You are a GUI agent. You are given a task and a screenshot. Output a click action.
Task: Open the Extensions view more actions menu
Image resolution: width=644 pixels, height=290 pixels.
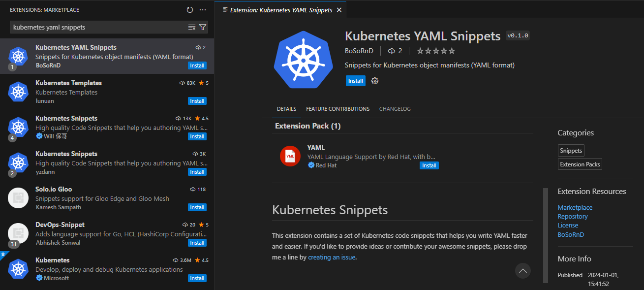click(x=203, y=9)
